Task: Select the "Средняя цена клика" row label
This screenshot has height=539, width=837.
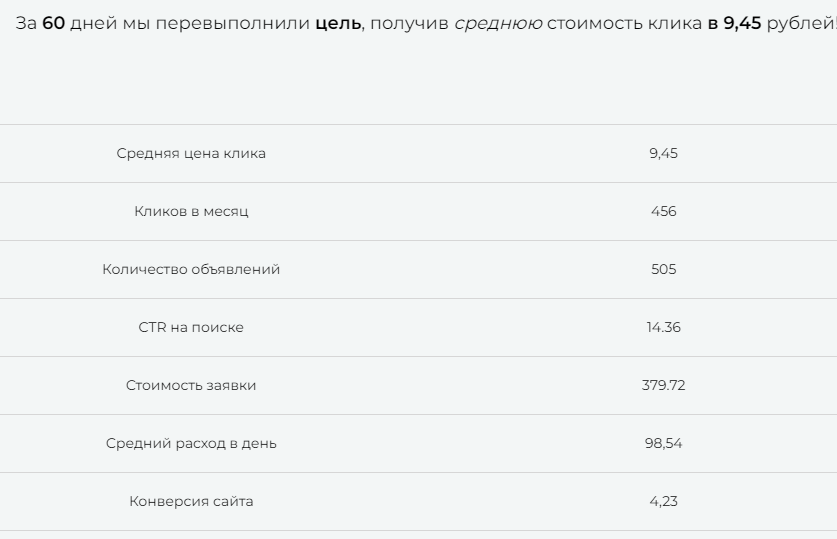Action: coord(191,153)
